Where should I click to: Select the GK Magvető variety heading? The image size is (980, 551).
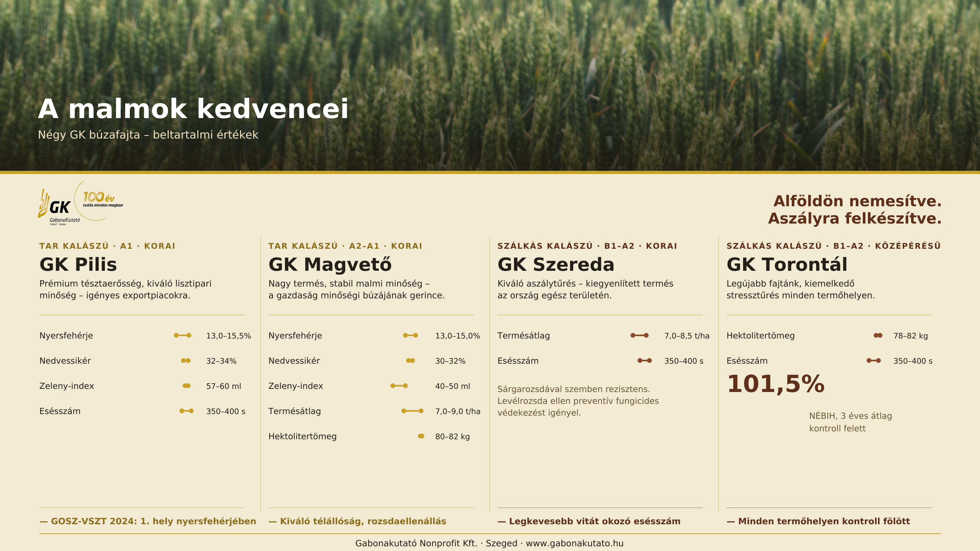tap(330, 264)
